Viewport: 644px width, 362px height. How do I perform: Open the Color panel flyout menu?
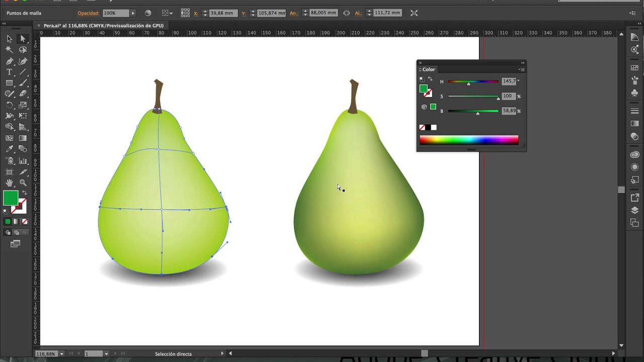[x=522, y=69]
